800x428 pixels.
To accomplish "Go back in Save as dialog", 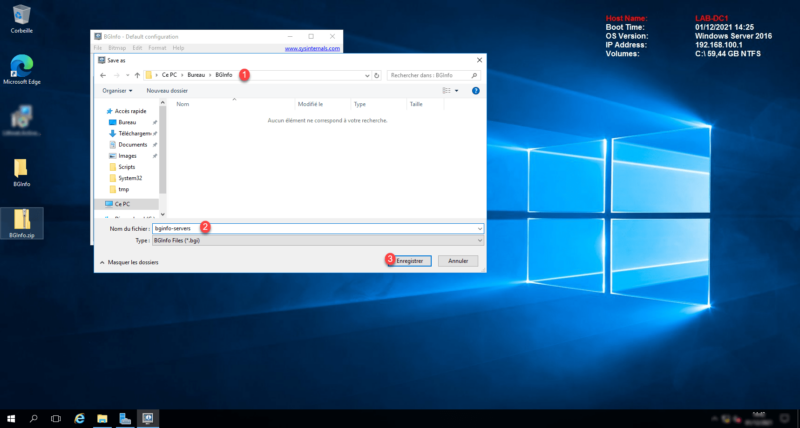I will tap(103, 75).
